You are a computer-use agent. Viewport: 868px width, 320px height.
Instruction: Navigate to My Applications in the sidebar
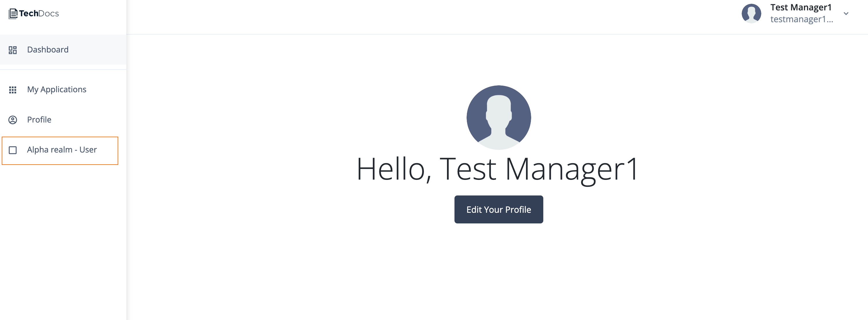(x=57, y=89)
